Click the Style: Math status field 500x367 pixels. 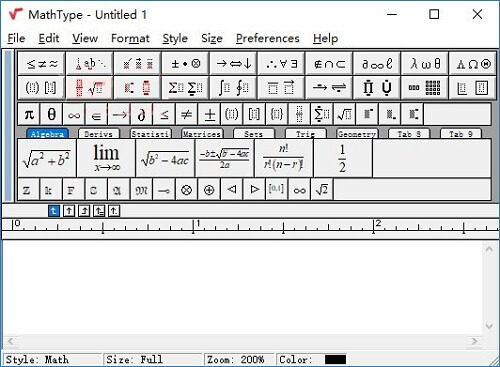click(x=52, y=359)
